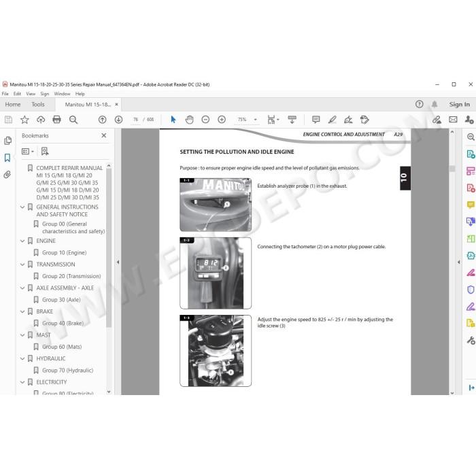Open Group 60 (Mats) bookmark
Image resolution: width=476 pixels, height=476 pixels.
[62, 347]
